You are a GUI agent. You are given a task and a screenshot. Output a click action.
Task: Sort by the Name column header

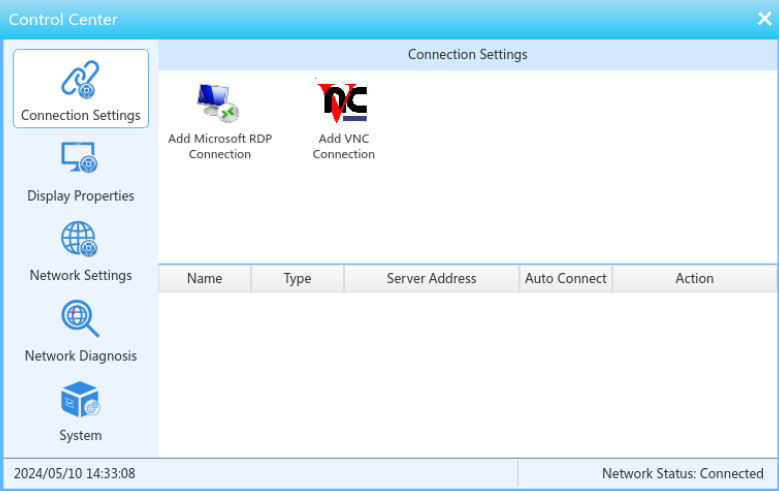205,278
